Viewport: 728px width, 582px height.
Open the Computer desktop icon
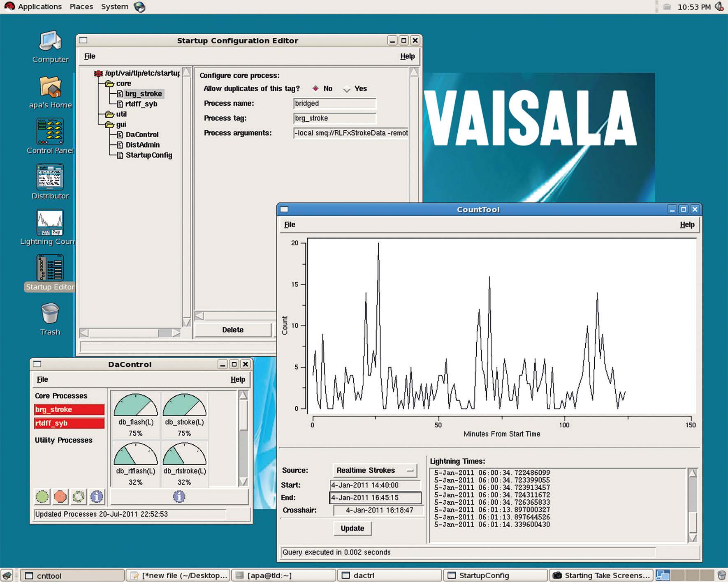pos(50,42)
